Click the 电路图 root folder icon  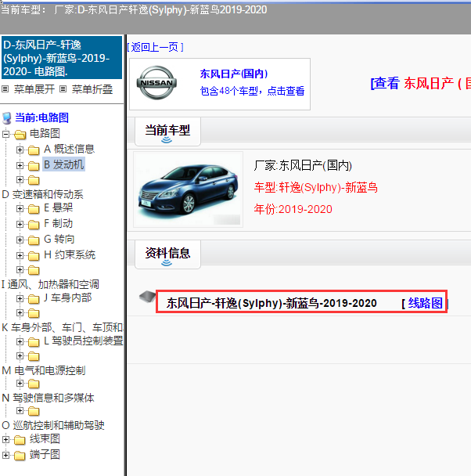click(20, 134)
